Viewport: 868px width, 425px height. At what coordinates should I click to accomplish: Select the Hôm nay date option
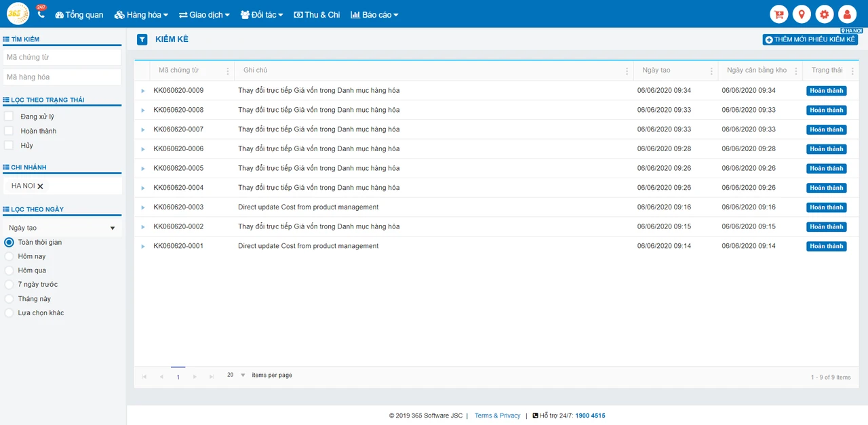tap(9, 256)
